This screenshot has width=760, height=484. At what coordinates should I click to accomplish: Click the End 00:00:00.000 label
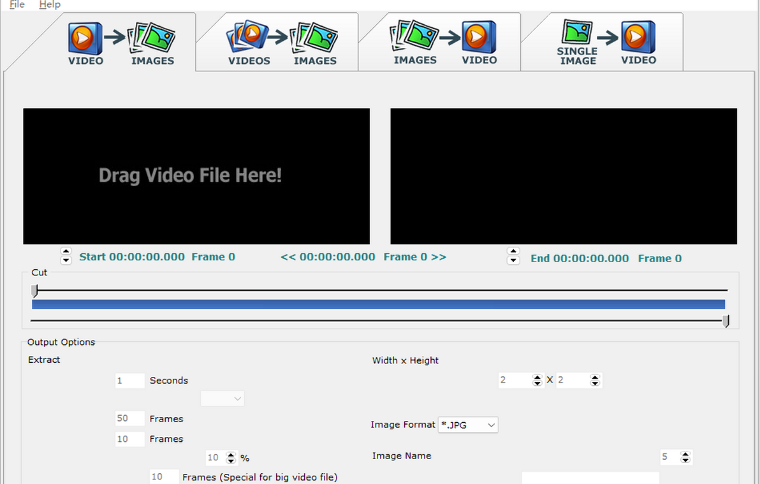[x=579, y=258]
